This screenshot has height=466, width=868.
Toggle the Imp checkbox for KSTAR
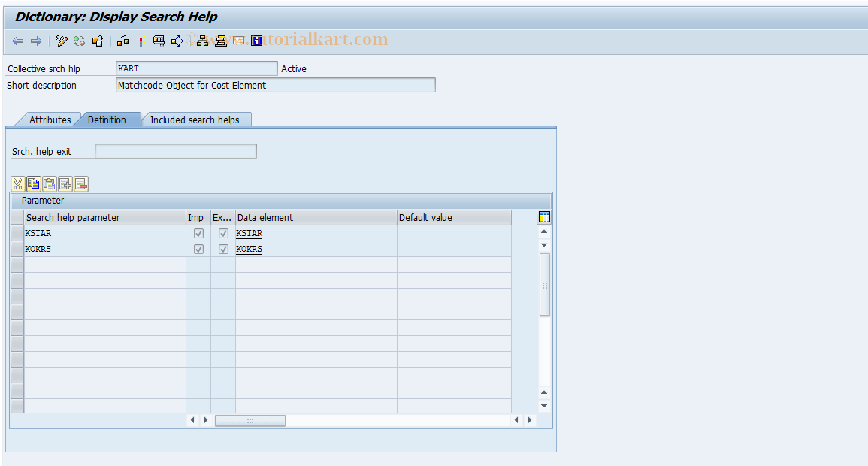(x=198, y=233)
